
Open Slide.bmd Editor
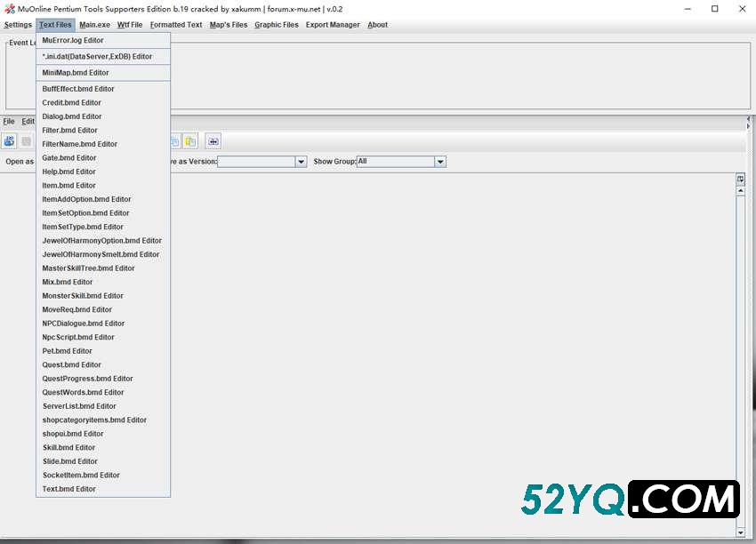click(103, 461)
